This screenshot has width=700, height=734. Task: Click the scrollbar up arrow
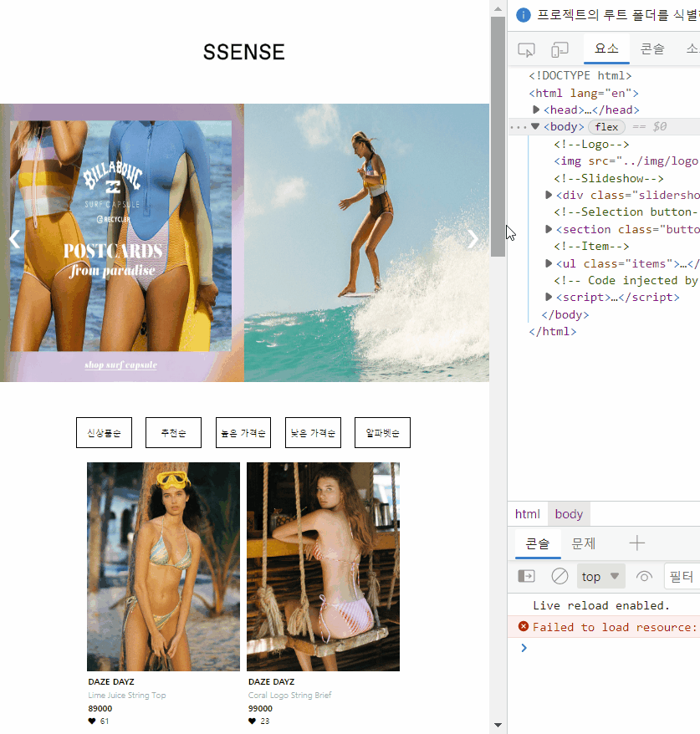(x=498, y=8)
